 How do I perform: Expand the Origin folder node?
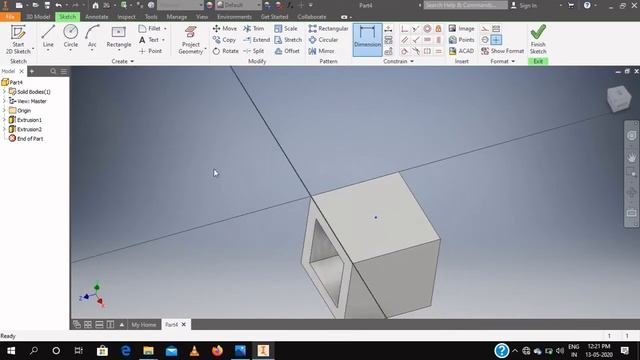point(4,110)
